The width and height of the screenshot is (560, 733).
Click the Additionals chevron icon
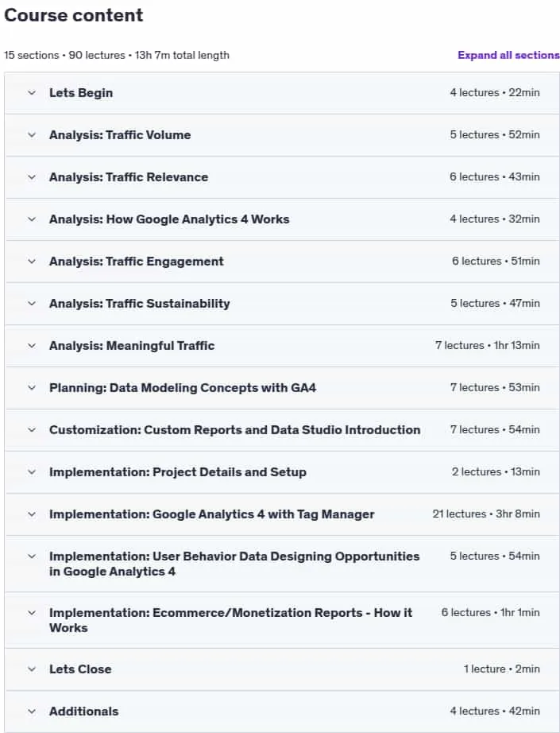32,712
